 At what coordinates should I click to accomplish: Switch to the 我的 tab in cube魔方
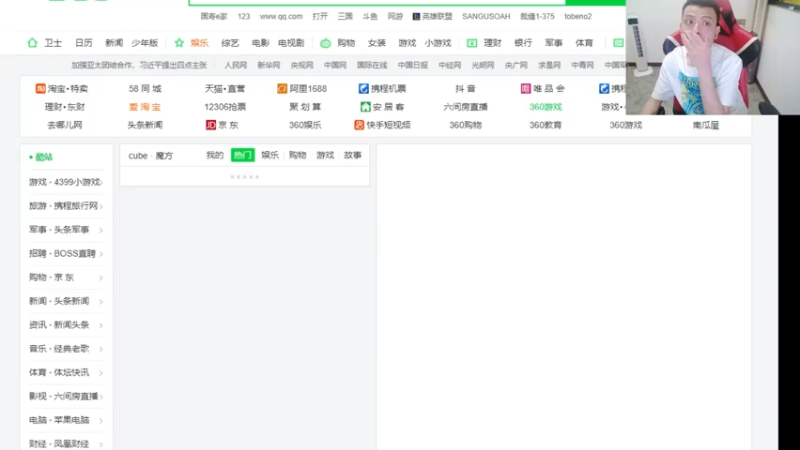[x=215, y=155]
